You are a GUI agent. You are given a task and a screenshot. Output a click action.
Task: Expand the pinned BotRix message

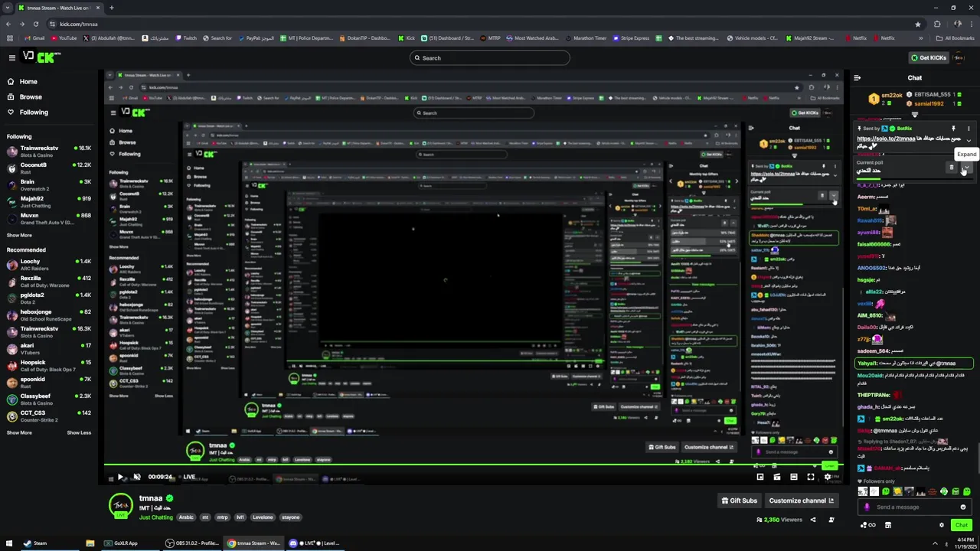click(x=969, y=142)
